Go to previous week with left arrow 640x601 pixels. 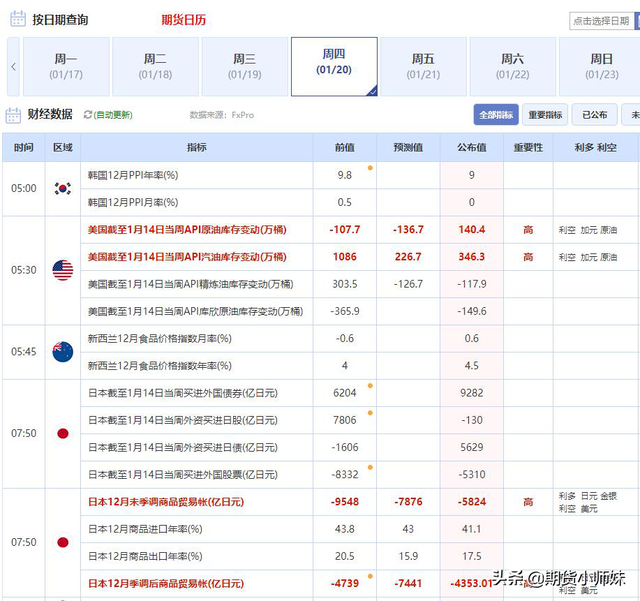point(13,67)
